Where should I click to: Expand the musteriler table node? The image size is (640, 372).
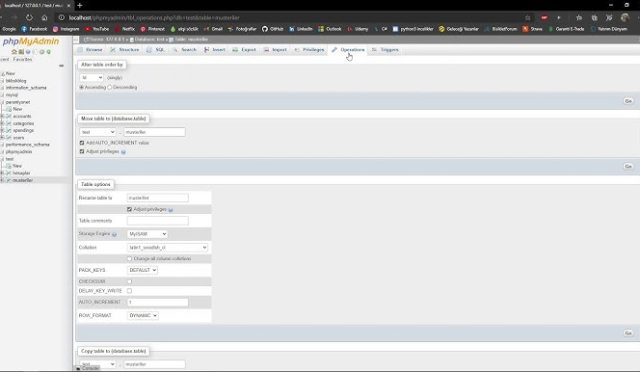pos(2,180)
